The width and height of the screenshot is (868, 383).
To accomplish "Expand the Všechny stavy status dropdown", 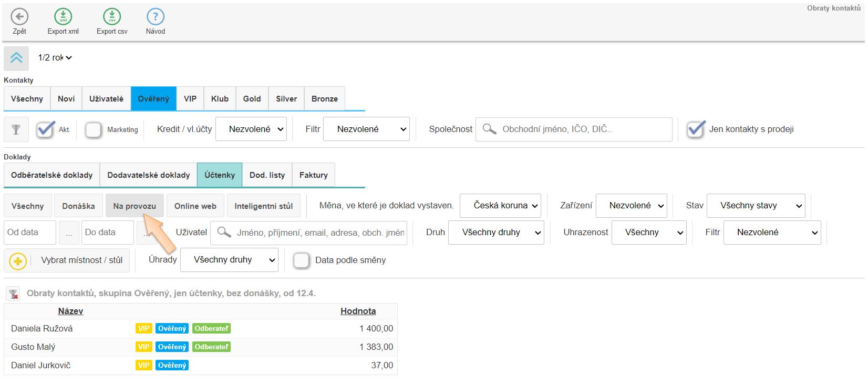I will click(756, 206).
